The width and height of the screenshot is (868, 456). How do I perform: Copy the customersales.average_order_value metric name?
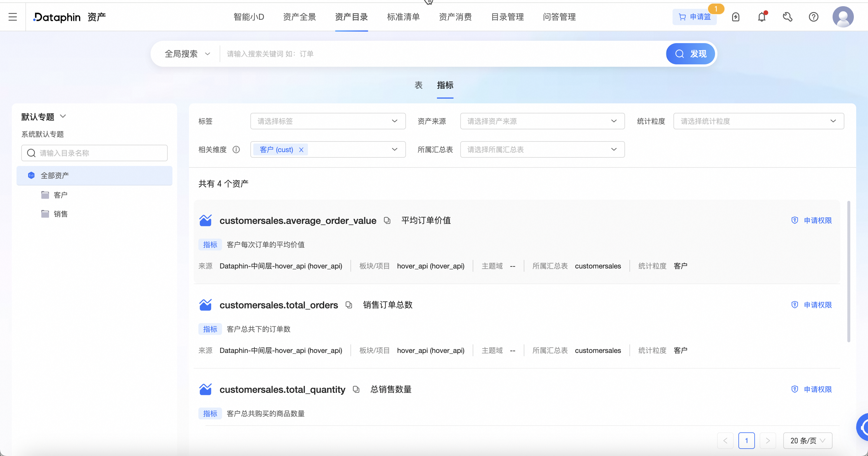[387, 220]
